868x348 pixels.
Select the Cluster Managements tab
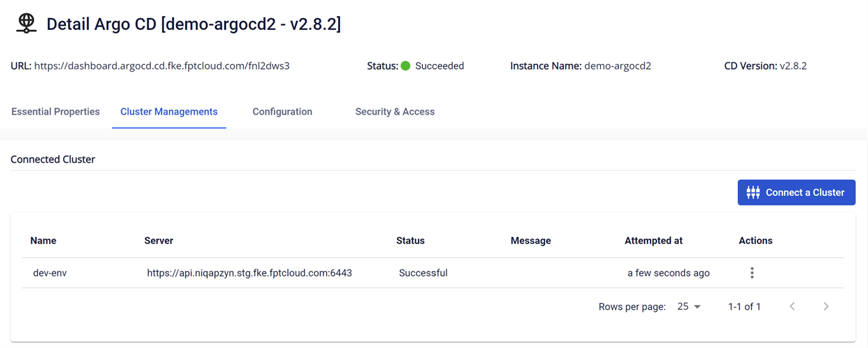169,112
